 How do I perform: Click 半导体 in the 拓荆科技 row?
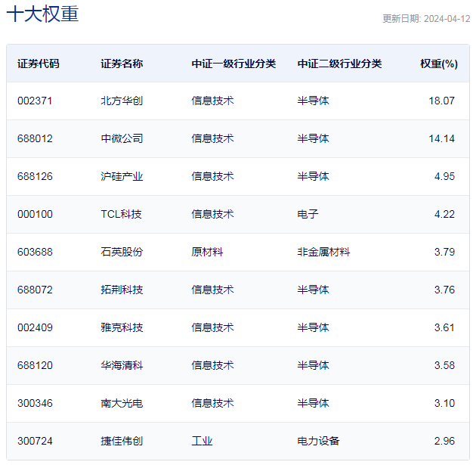[314, 290]
